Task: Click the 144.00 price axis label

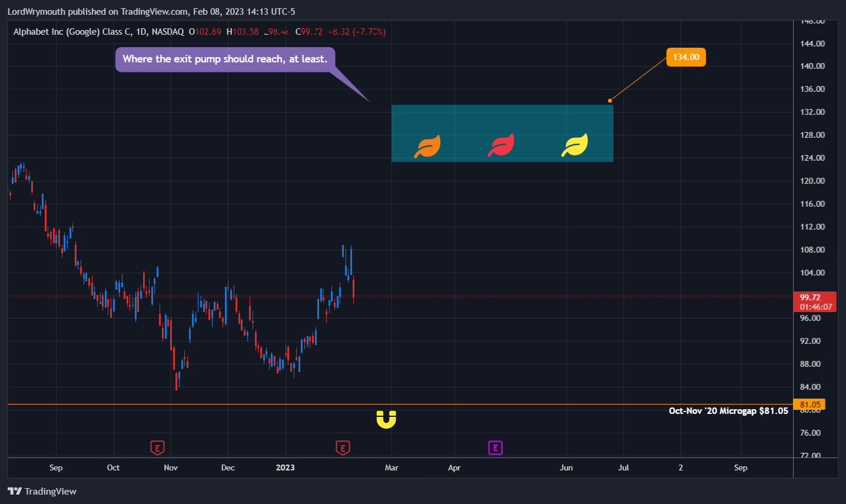Action: click(812, 44)
